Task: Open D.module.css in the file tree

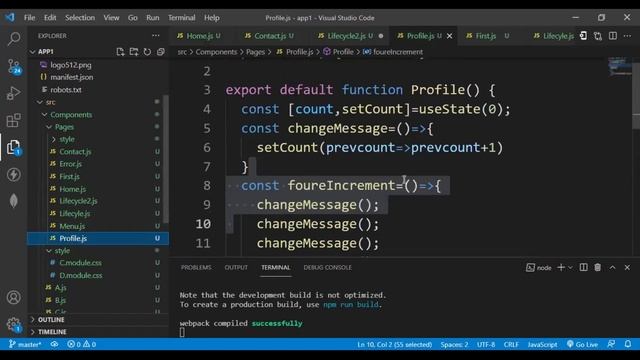Action: click(x=80, y=275)
